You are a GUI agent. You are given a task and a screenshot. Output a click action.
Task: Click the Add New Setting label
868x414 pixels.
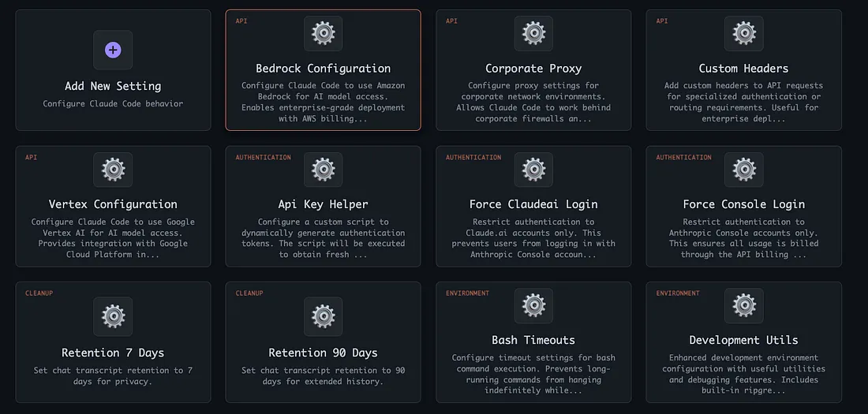pos(113,86)
